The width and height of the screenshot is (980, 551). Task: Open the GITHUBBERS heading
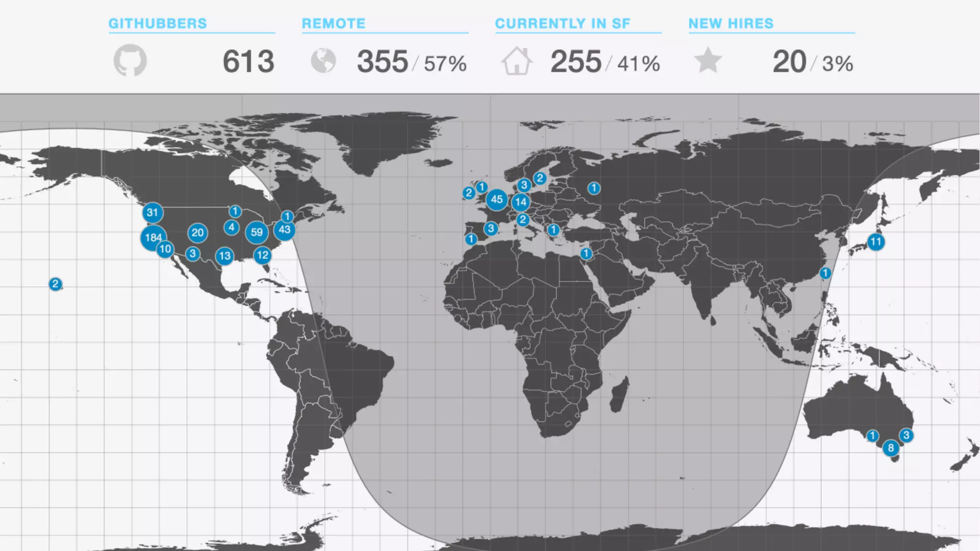click(x=157, y=23)
